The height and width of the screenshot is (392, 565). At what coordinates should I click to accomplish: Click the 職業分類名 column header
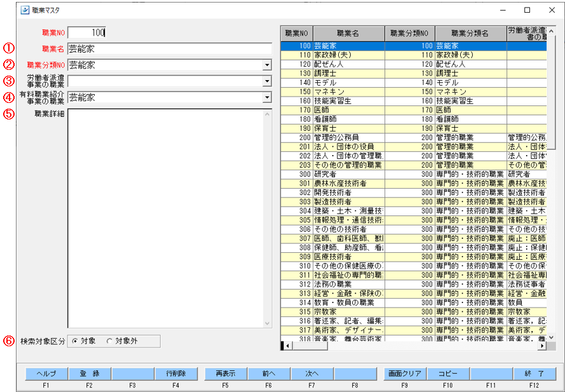coord(470,34)
